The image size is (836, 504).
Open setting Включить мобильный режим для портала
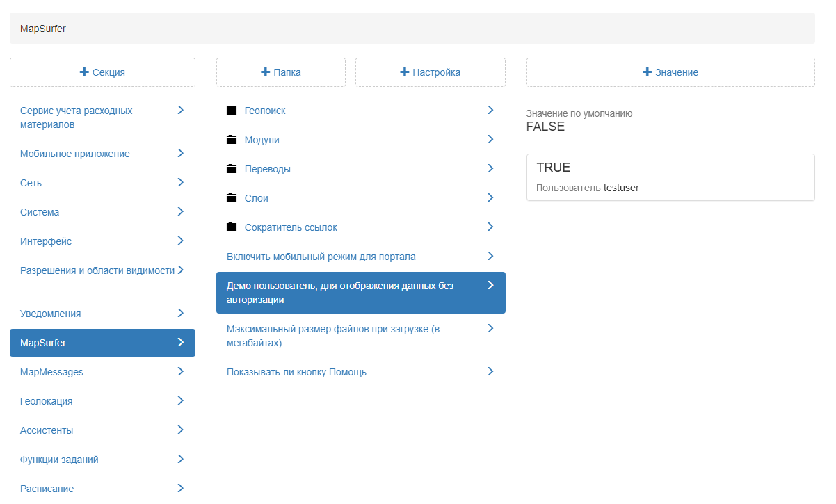361,257
